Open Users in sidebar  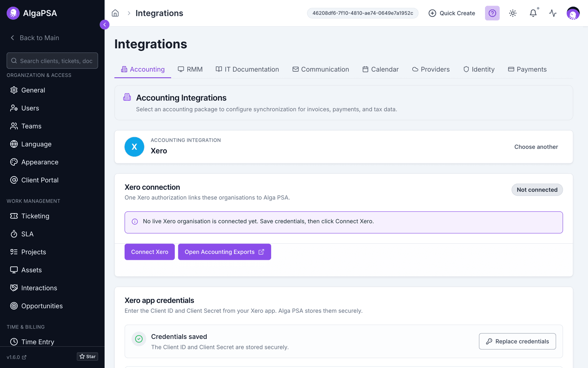(x=52, y=108)
